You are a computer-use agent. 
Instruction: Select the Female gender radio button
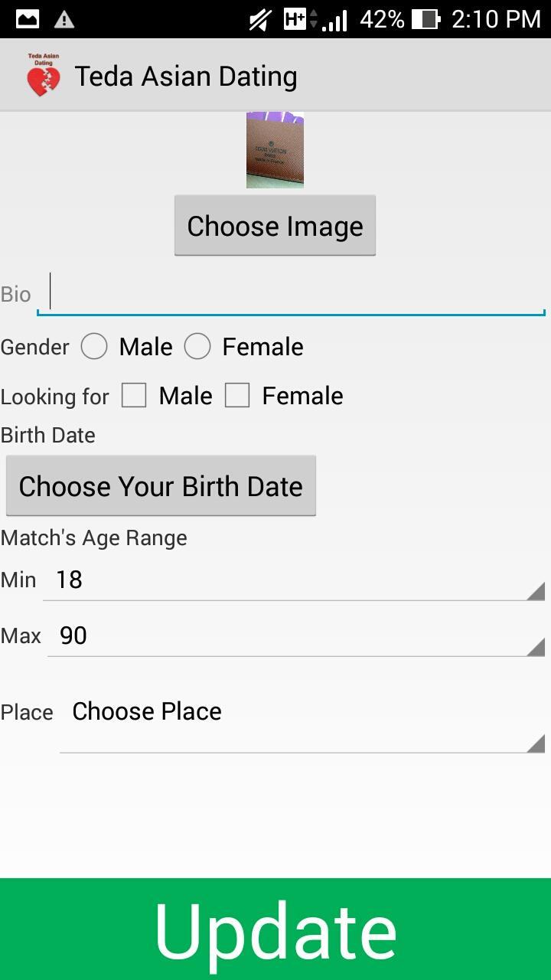click(197, 346)
